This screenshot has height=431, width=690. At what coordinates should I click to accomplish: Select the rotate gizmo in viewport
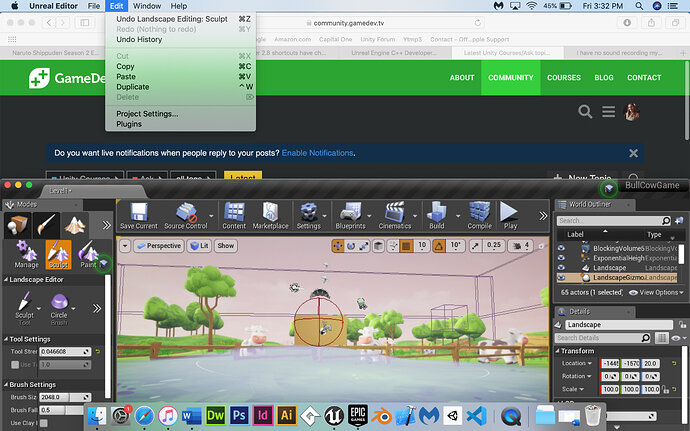click(351, 246)
